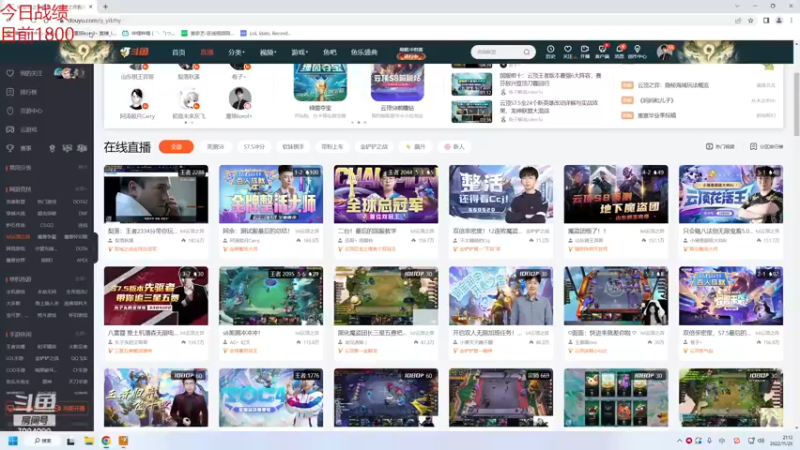Open the 初音未来灰飞 streamer avatar
This screenshot has width=800, height=450.
189,99
